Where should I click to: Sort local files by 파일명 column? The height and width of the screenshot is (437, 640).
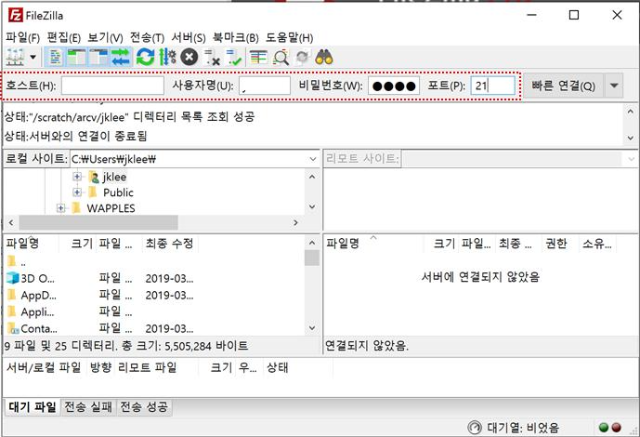(22, 243)
